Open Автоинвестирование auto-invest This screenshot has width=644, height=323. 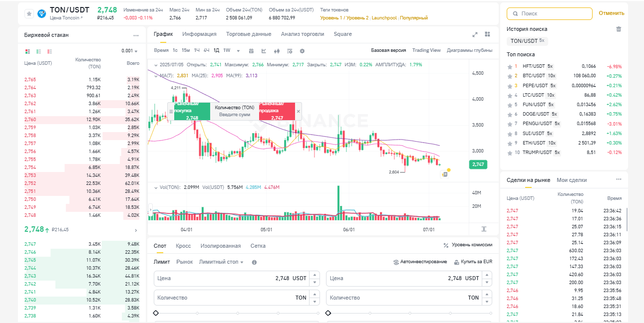tap(420, 262)
